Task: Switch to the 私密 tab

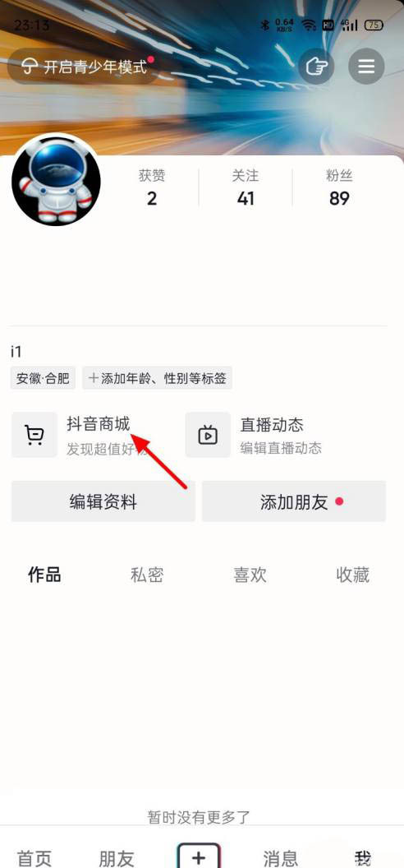Action: click(147, 575)
